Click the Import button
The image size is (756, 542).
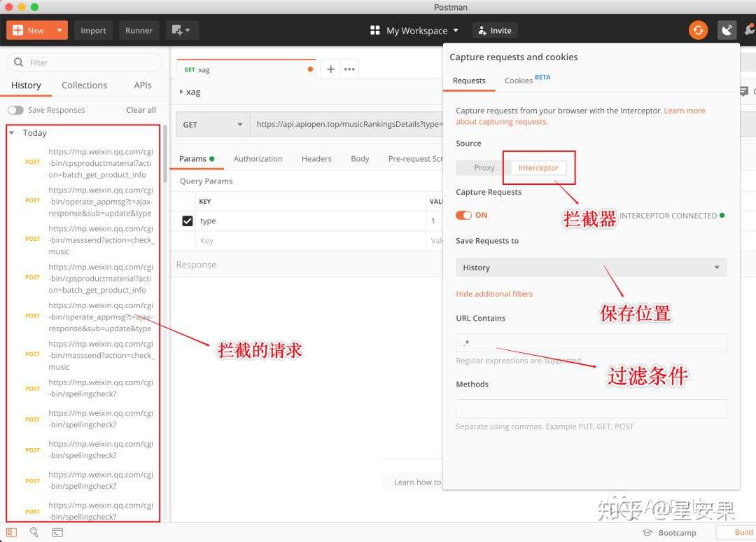coord(93,30)
